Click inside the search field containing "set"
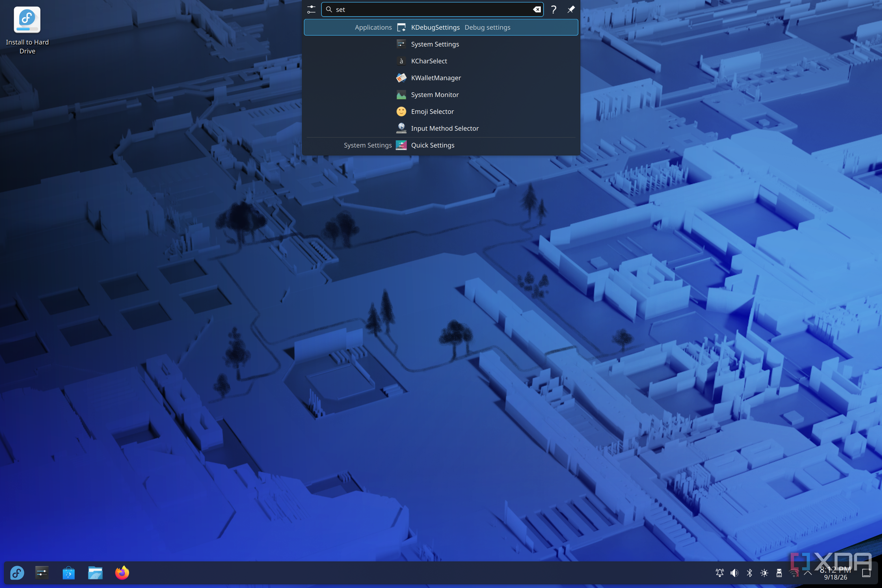 point(432,9)
